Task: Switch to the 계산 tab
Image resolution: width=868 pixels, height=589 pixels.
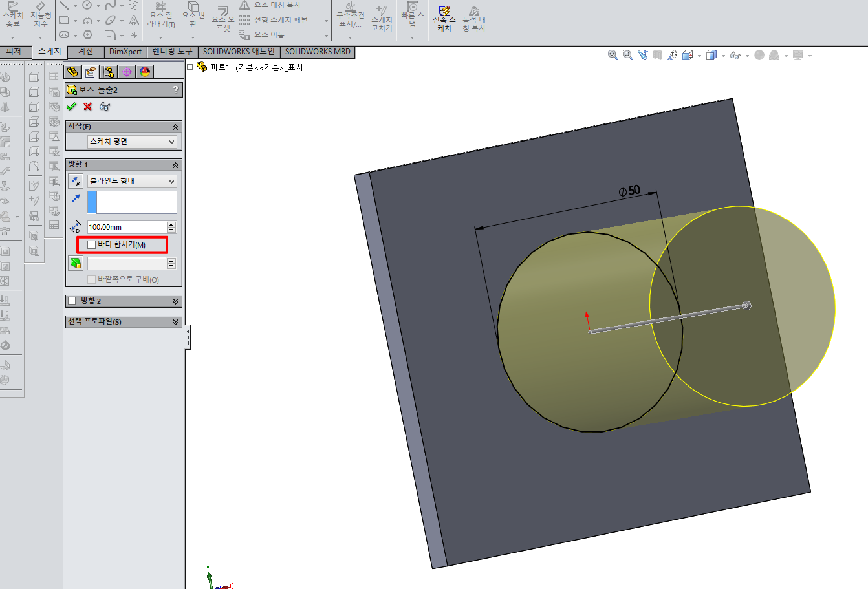Action: [86, 52]
